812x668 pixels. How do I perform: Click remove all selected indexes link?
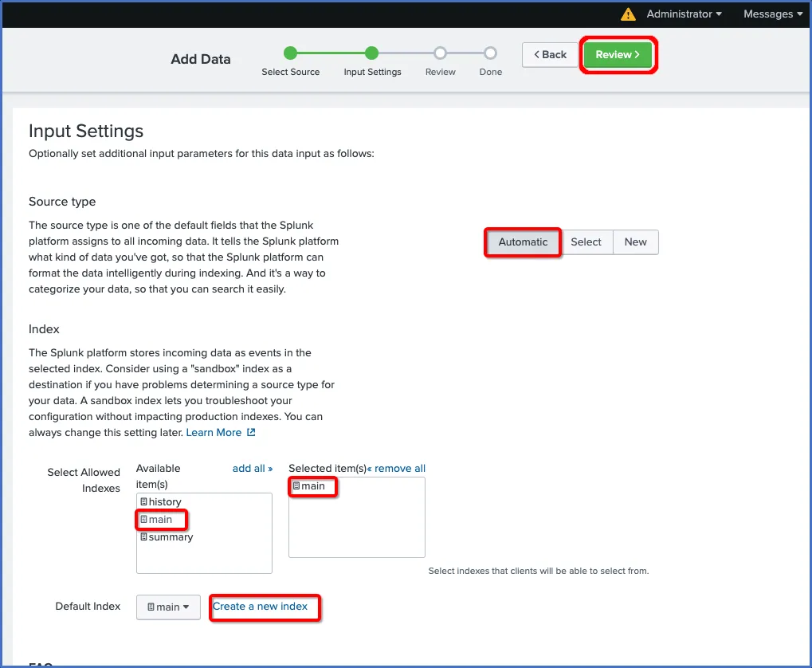click(x=396, y=469)
